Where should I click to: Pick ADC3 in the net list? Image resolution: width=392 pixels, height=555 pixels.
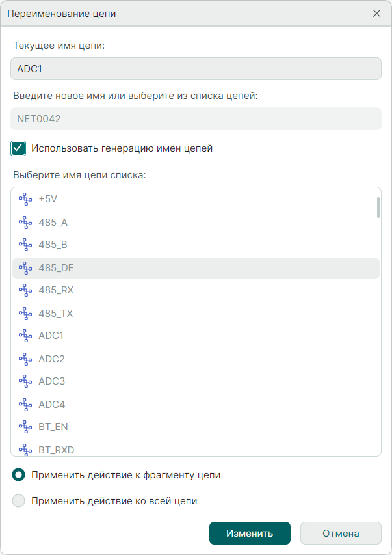point(51,381)
